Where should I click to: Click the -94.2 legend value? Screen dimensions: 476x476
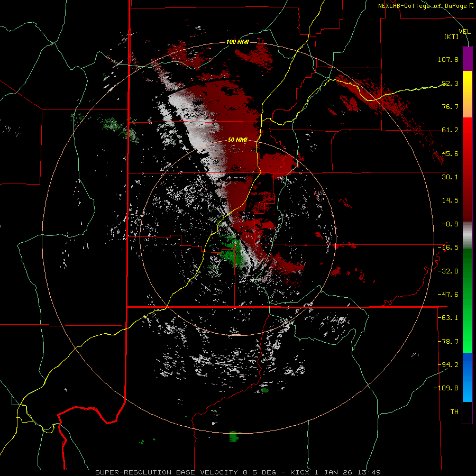[x=448, y=365]
